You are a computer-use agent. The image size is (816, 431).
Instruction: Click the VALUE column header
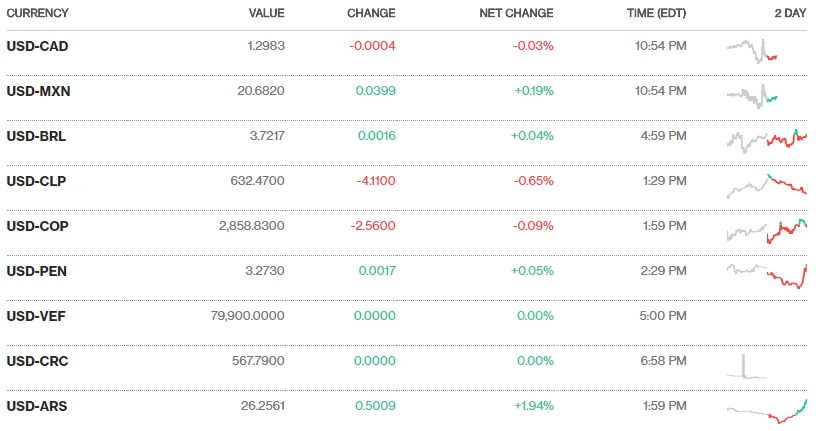pos(267,13)
